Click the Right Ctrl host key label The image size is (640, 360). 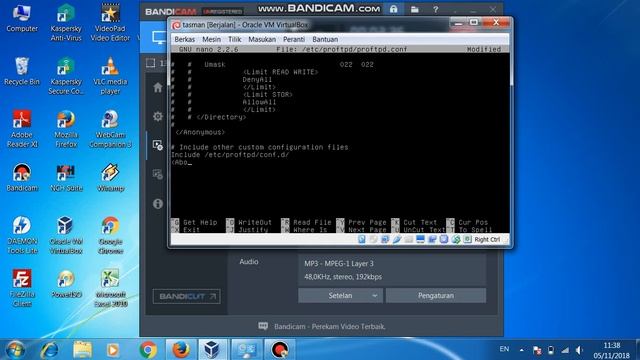pyautogui.click(x=487, y=240)
